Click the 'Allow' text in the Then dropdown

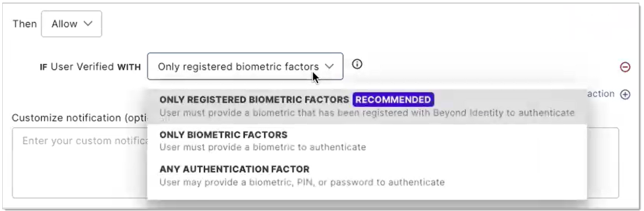tap(64, 24)
